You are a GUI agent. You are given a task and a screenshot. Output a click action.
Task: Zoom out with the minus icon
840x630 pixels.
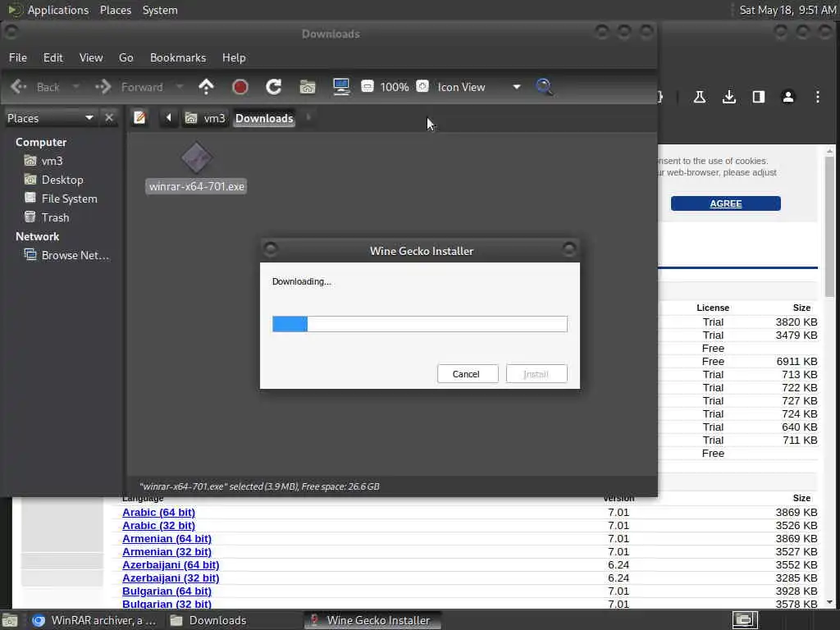[x=367, y=86]
